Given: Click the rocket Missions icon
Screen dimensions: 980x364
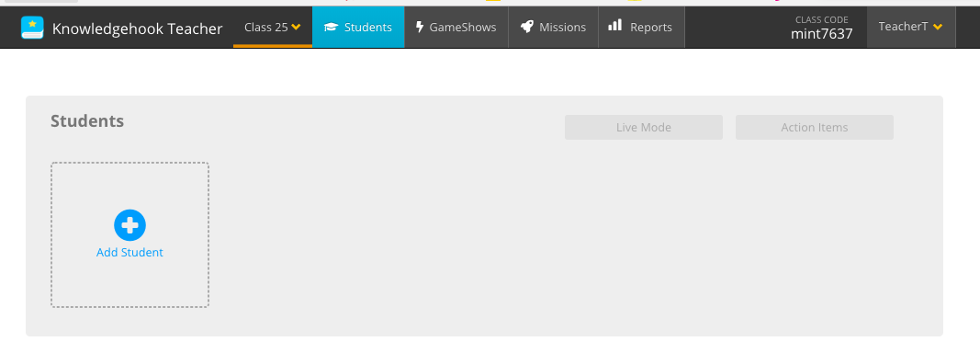Looking at the screenshot, I should click(x=527, y=27).
